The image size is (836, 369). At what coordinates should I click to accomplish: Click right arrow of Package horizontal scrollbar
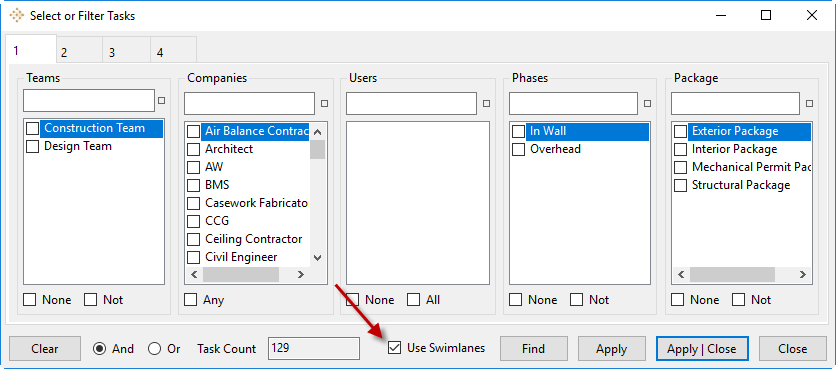802,275
